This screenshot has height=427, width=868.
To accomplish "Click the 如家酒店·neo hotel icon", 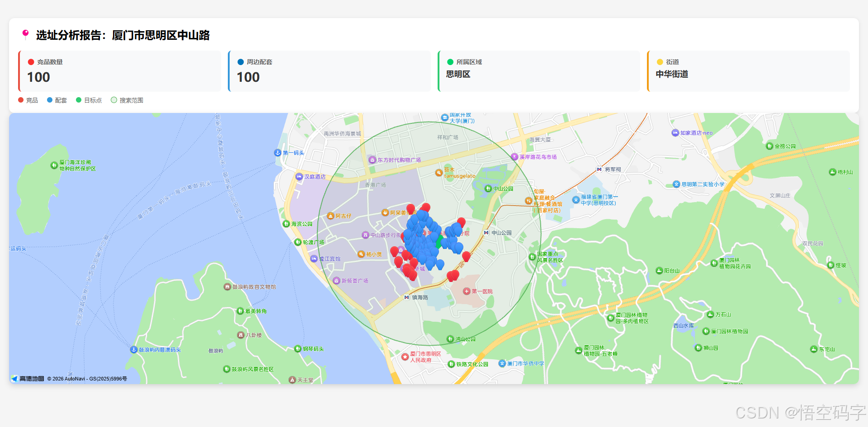I will pyautogui.click(x=675, y=133).
